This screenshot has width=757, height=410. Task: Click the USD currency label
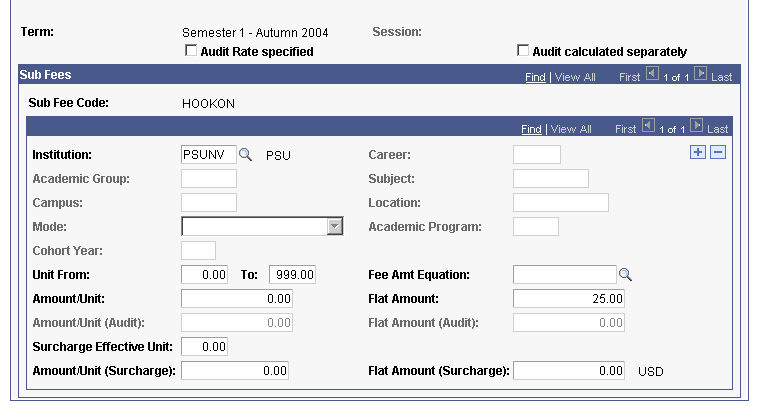point(651,371)
